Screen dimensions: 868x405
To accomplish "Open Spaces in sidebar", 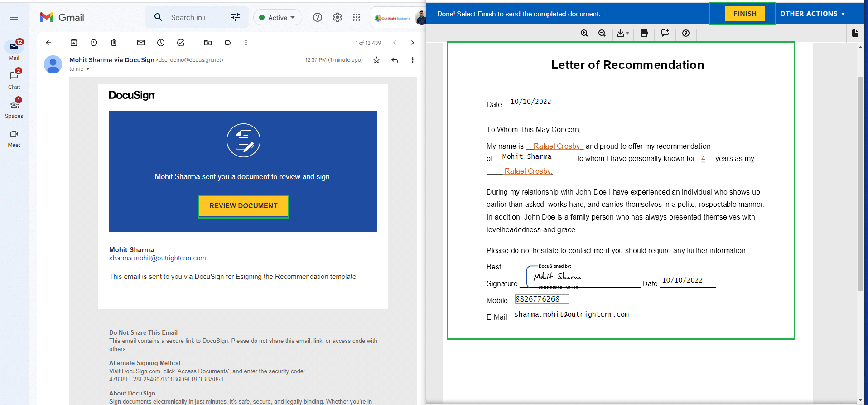I will [14, 108].
